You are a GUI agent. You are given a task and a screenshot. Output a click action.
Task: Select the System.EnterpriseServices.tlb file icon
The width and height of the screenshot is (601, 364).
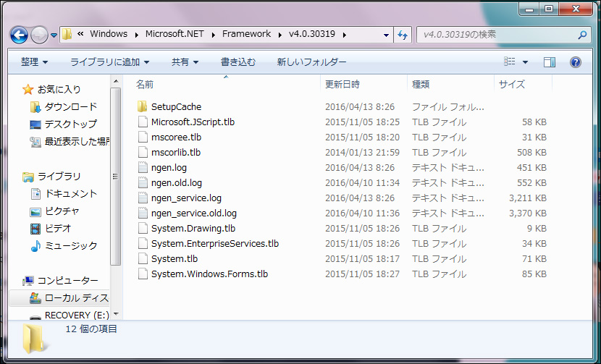coord(143,243)
